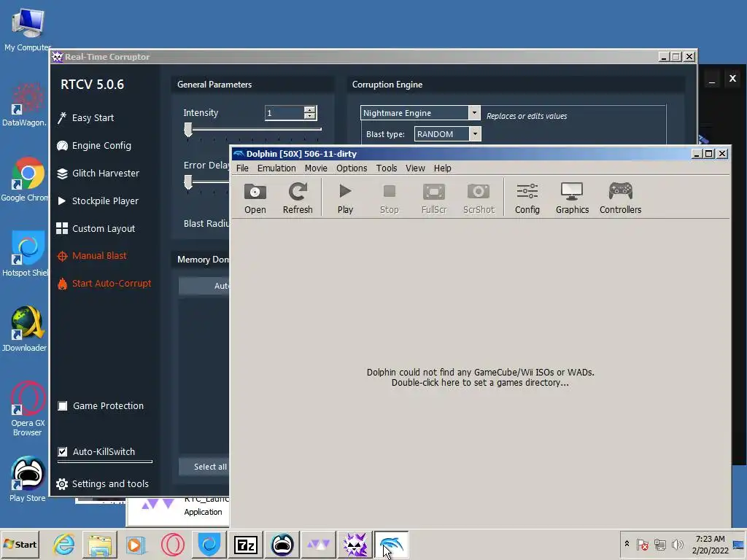This screenshot has width=747, height=560.
Task: Open Hotspot Shield desktop shortcut
Action: pyautogui.click(x=25, y=254)
